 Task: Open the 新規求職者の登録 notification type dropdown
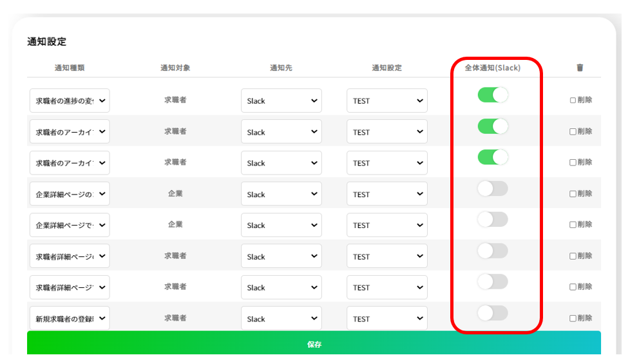(x=70, y=318)
